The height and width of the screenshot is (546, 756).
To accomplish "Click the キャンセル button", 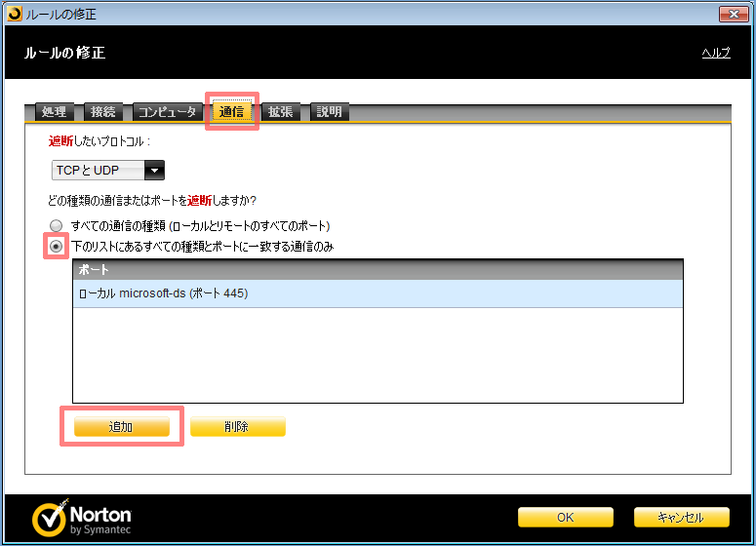I will point(681,517).
